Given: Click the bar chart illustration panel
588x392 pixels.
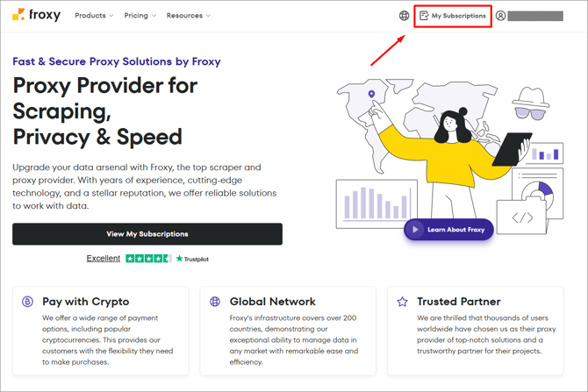Looking at the screenshot, I should coord(376,203).
